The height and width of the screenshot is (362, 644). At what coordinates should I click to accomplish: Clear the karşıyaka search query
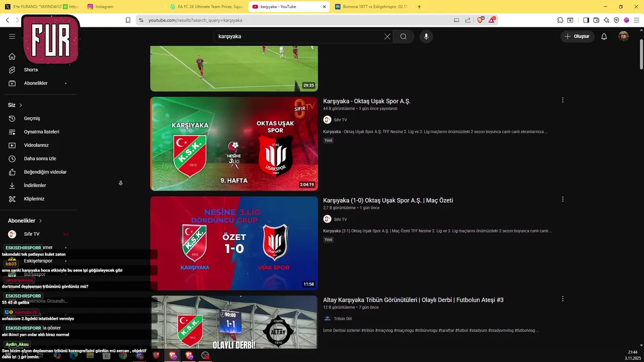[387, 36]
